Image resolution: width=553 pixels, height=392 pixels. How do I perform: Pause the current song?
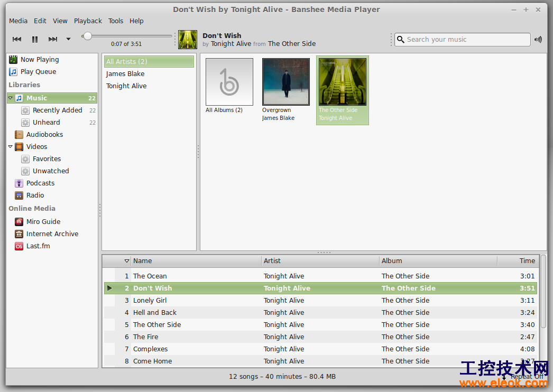coord(35,39)
